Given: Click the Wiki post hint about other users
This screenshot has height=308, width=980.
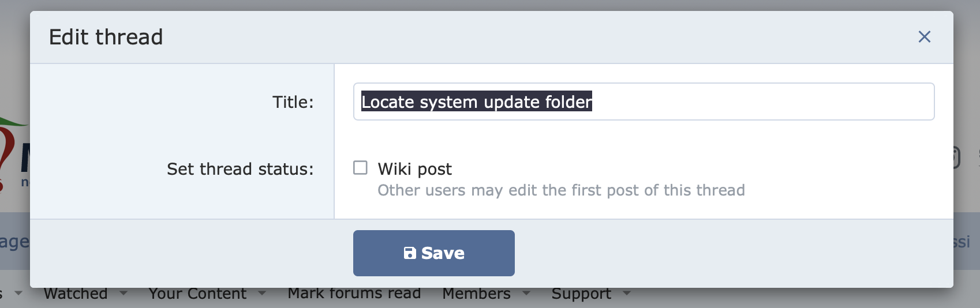Looking at the screenshot, I should (x=561, y=190).
